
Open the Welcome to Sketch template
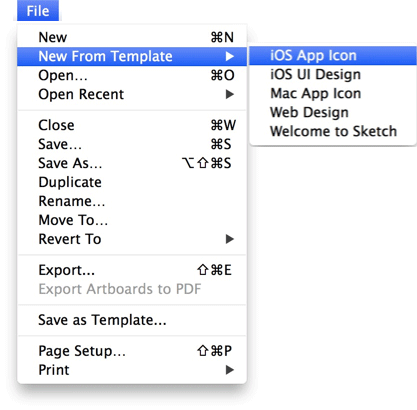333,131
